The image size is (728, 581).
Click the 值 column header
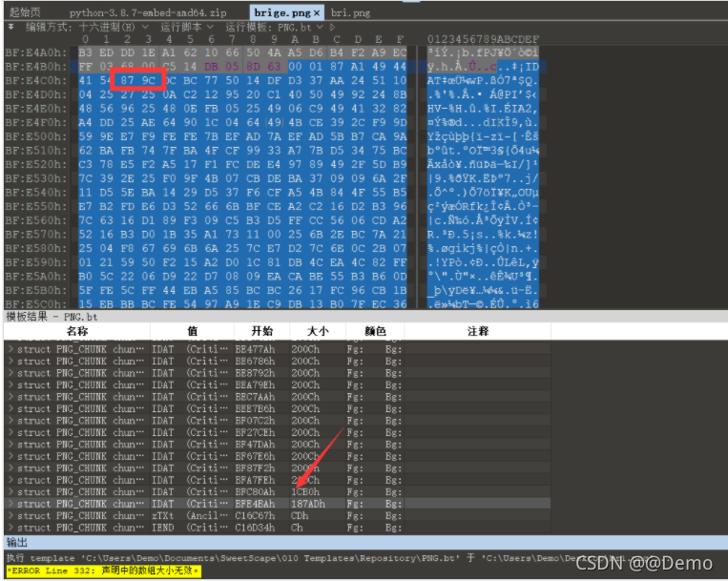(x=192, y=331)
